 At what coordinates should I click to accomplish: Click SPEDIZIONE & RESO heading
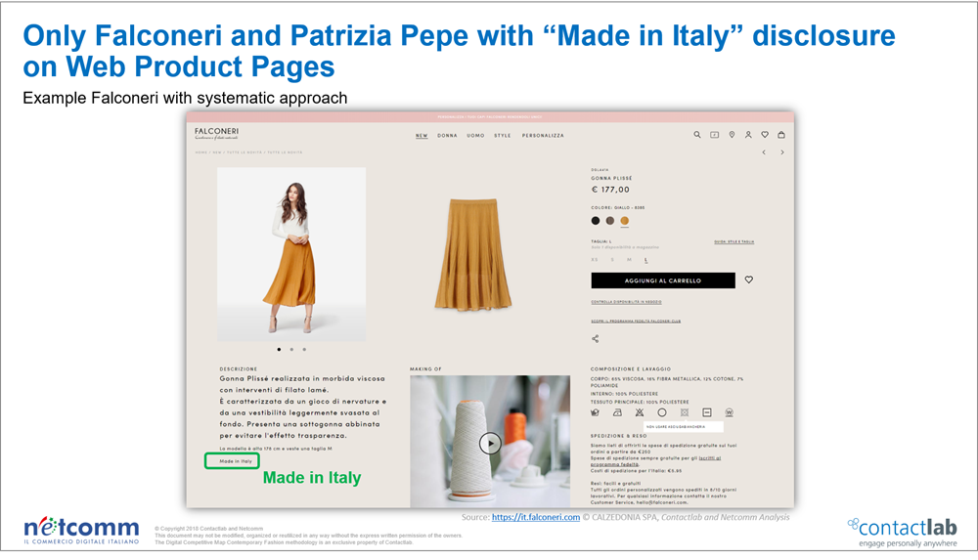tap(619, 436)
